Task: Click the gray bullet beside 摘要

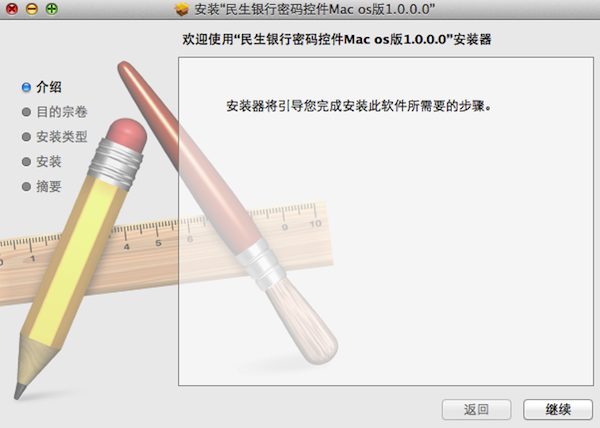Action: [26, 187]
